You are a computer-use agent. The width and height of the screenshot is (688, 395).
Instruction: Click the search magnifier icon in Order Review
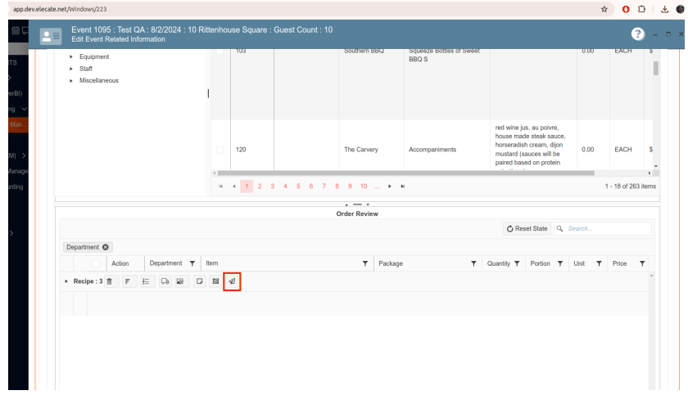[x=559, y=229]
